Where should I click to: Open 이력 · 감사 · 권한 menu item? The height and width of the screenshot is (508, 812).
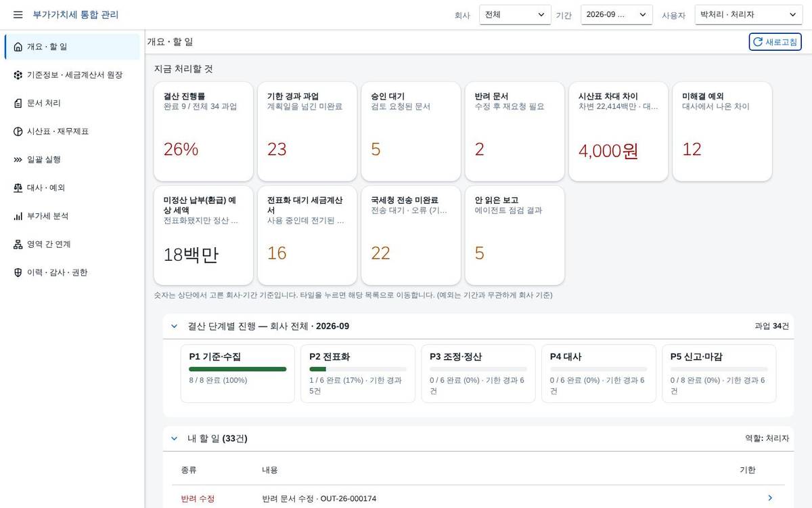point(72,272)
